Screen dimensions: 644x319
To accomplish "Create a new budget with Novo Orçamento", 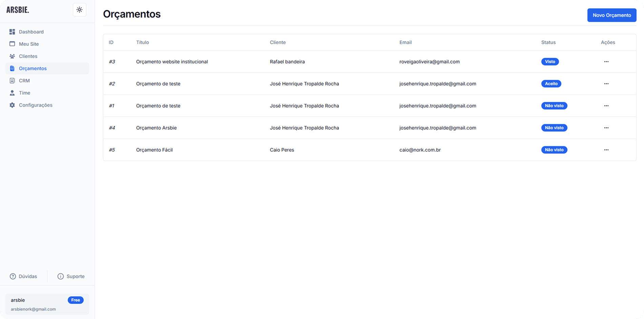I will 611,15.
